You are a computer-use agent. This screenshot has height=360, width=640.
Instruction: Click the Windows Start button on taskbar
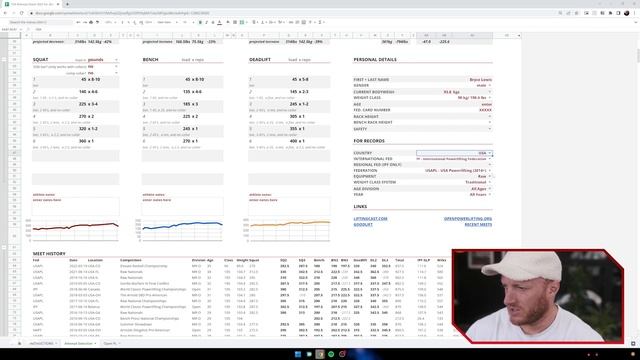298,354
